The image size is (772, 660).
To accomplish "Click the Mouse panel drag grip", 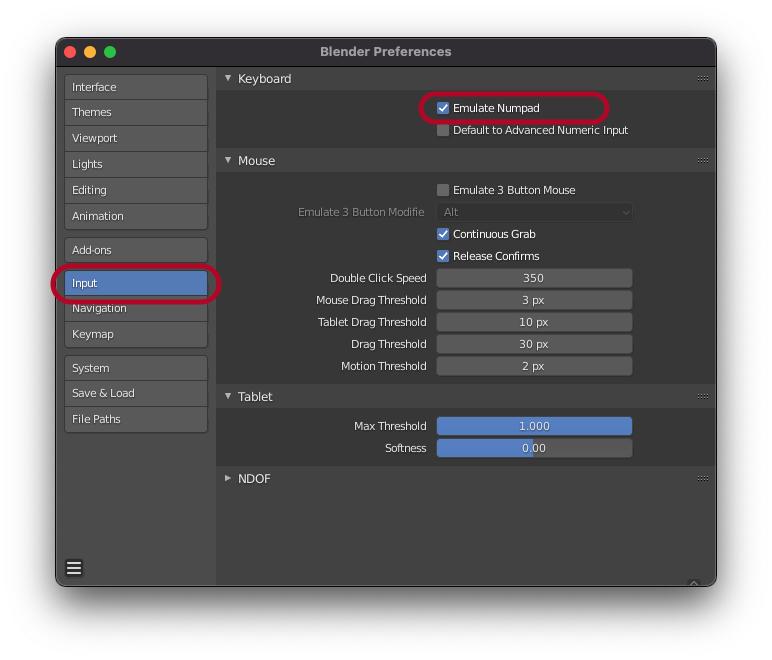I will tap(703, 160).
